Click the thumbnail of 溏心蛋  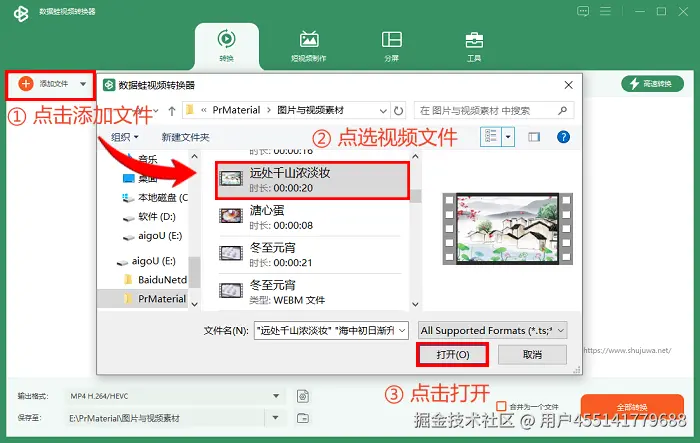[x=231, y=216]
